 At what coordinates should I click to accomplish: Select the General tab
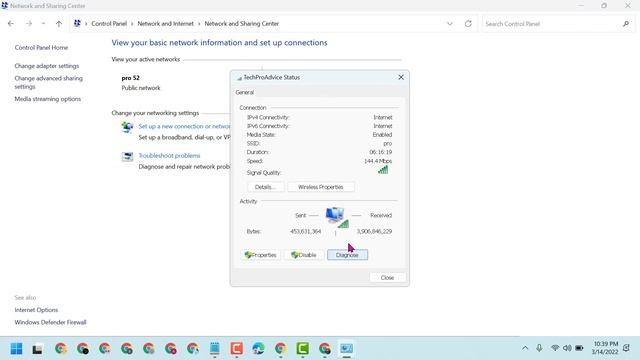pyautogui.click(x=244, y=92)
